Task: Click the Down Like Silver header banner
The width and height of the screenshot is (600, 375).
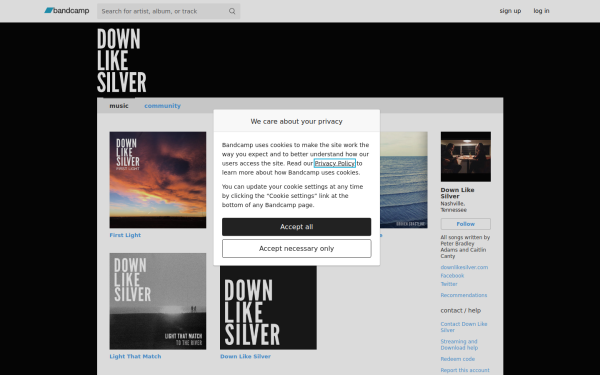Action: pos(122,60)
